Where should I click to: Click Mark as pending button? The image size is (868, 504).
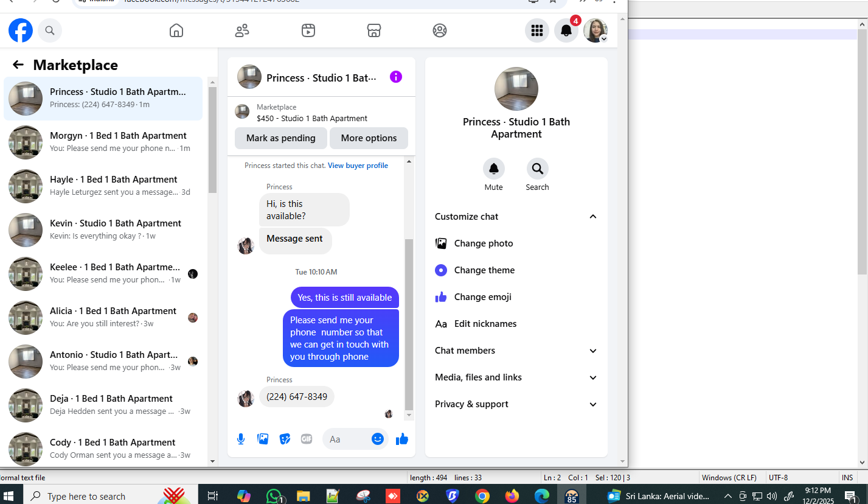pos(281,138)
